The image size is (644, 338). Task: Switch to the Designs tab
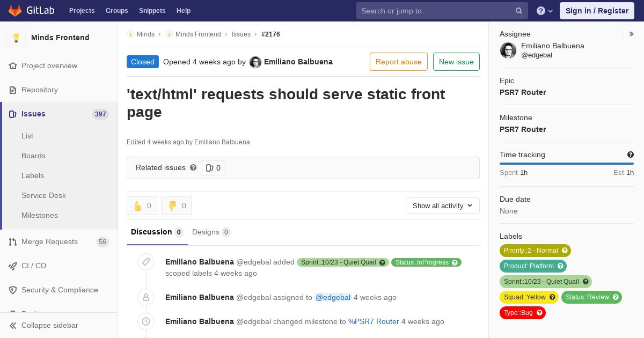[x=211, y=232]
